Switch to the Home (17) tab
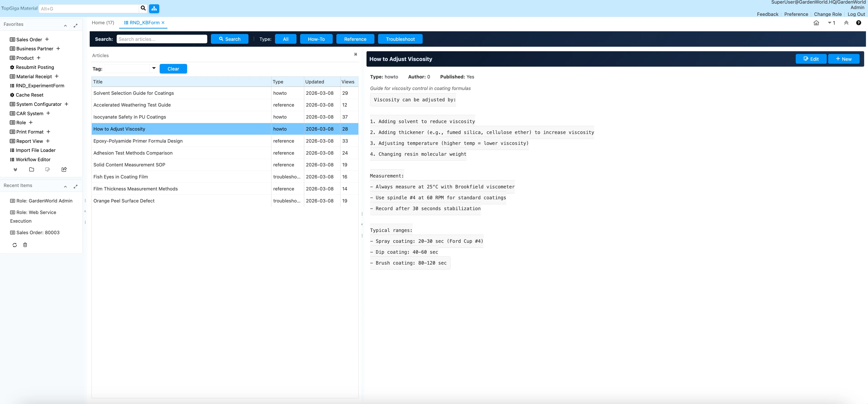The height and width of the screenshot is (404, 868). [103, 23]
